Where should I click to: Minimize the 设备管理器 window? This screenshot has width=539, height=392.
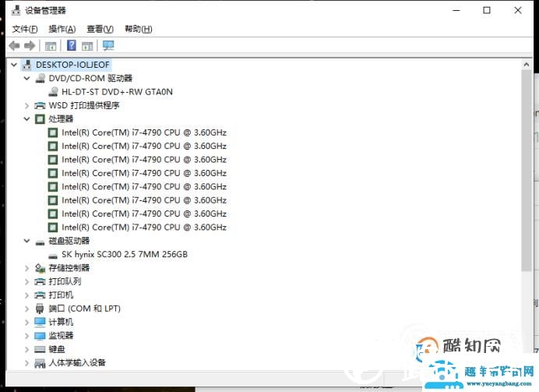[456, 11]
